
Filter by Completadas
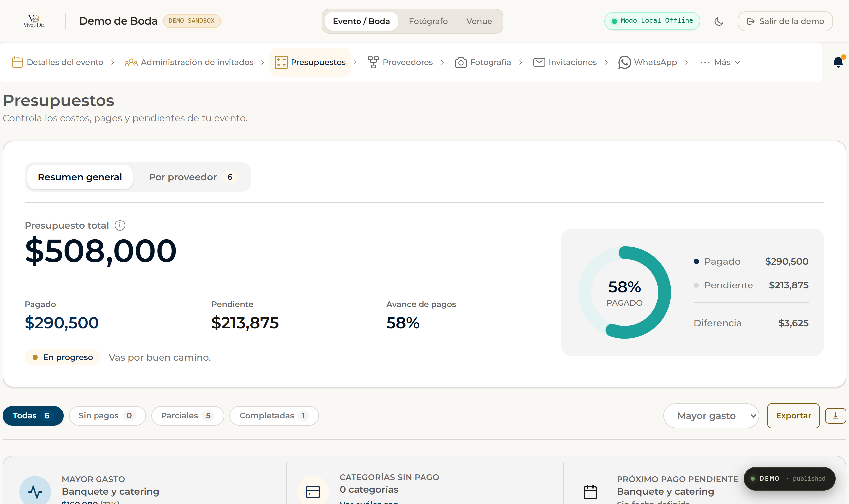tap(274, 416)
